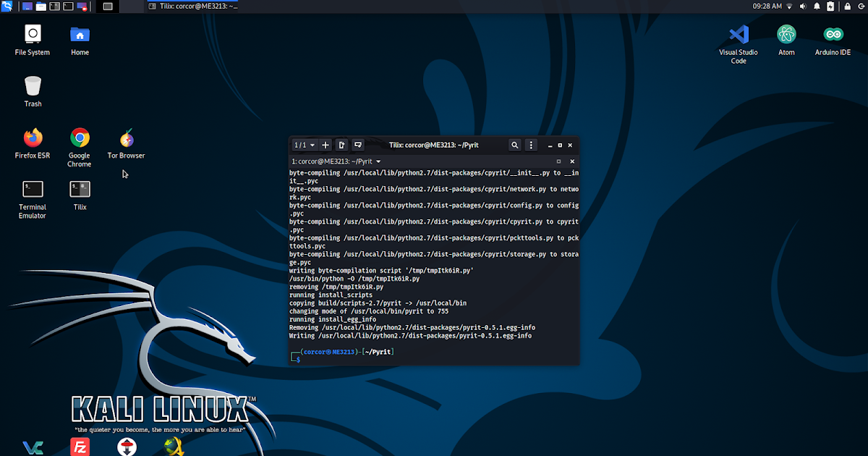
Task: Open the Tilix search icon
Action: point(514,145)
